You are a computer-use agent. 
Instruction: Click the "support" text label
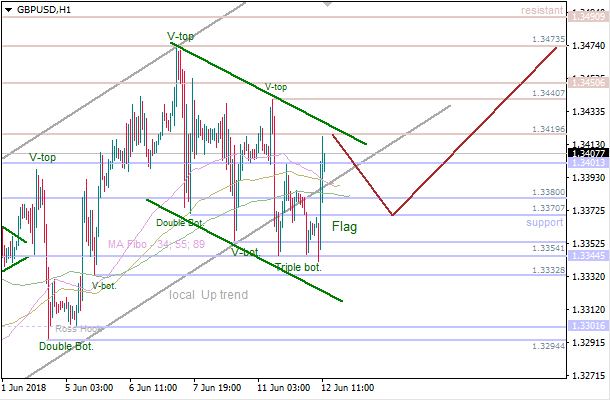[x=544, y=222]
